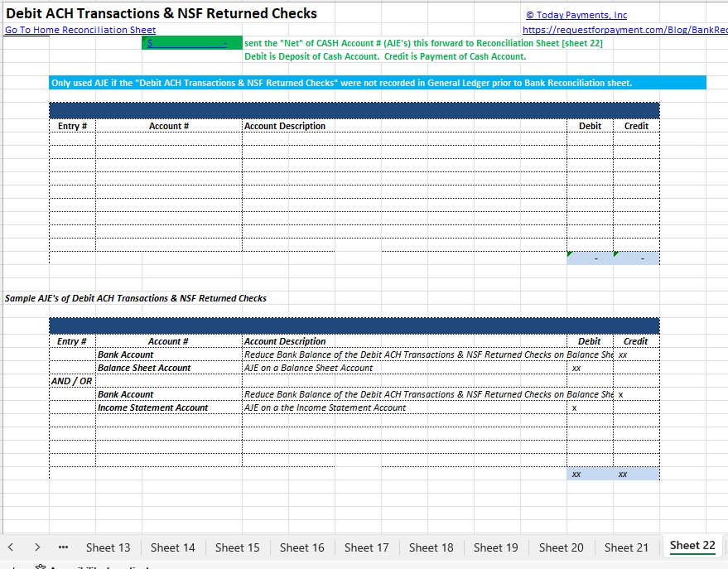This screenshot has height=569, width=728.
Task: Click 'AJE on a Balance Sheet Account' description
Action: point(309,368)
